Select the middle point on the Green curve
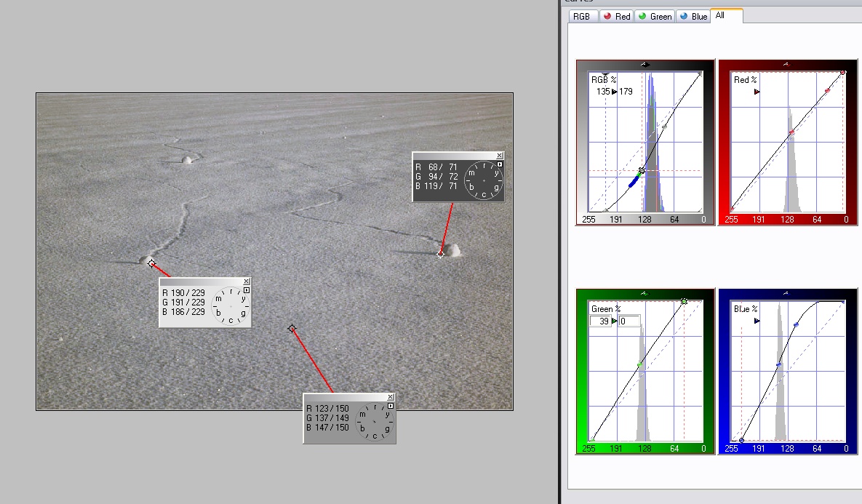862x504 pixels. tap(640, 365)
